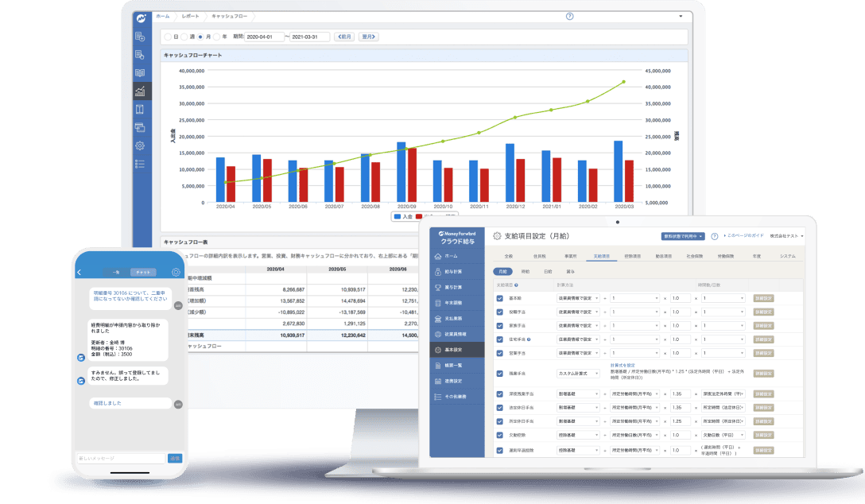
Task: Tap the back arrow in the phone chat
Action: pyautogui.click(x=80, y=272)
